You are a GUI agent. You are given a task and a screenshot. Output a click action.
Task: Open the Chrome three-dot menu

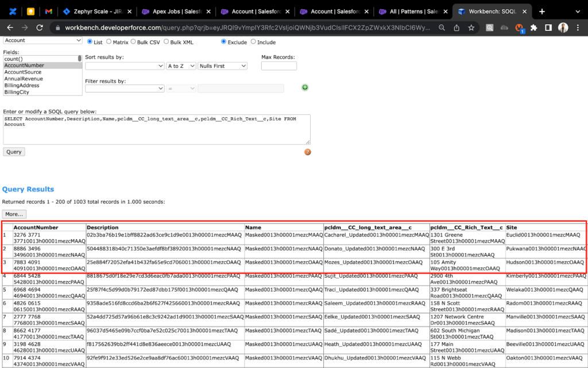[578, 28]
